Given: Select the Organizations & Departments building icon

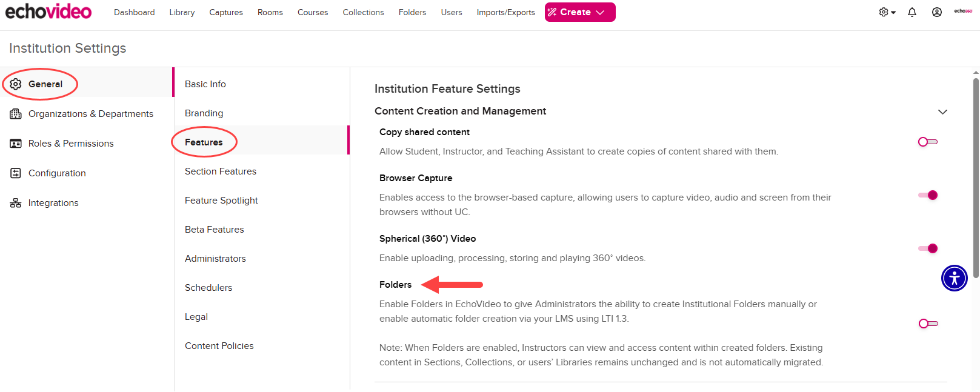Looking at the screenshot, I should point(15,113).
